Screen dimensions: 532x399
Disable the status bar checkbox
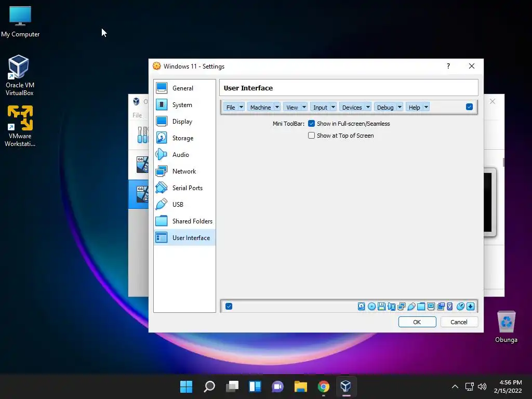point(229,307)
